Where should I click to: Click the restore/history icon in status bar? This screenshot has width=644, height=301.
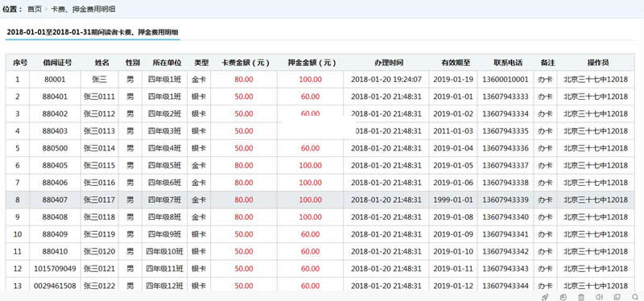click(x=563, y=297)
